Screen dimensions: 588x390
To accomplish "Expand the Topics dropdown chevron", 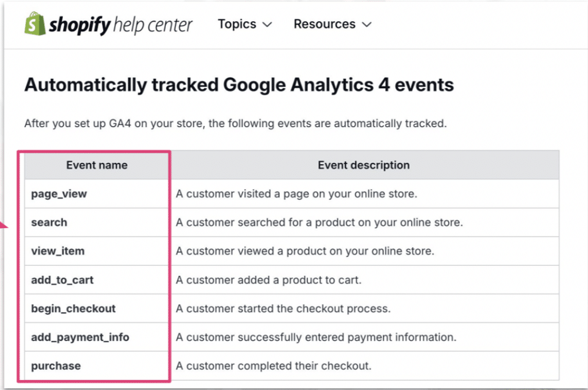I will [x=268, y=25].
